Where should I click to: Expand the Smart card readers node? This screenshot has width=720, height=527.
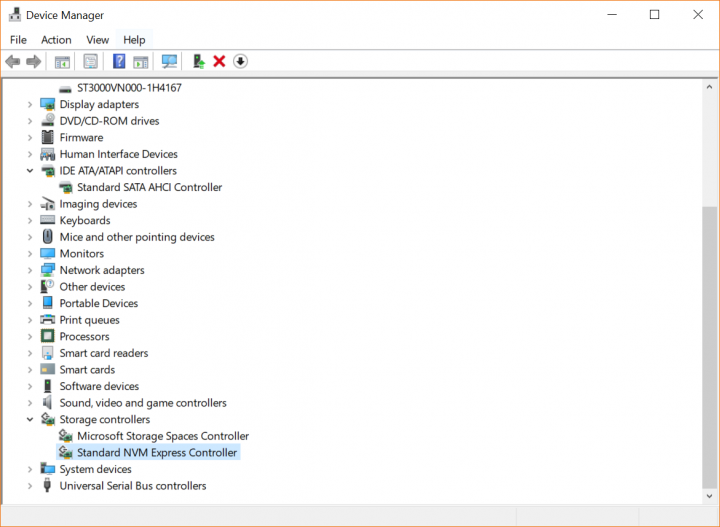click(30, 353)
